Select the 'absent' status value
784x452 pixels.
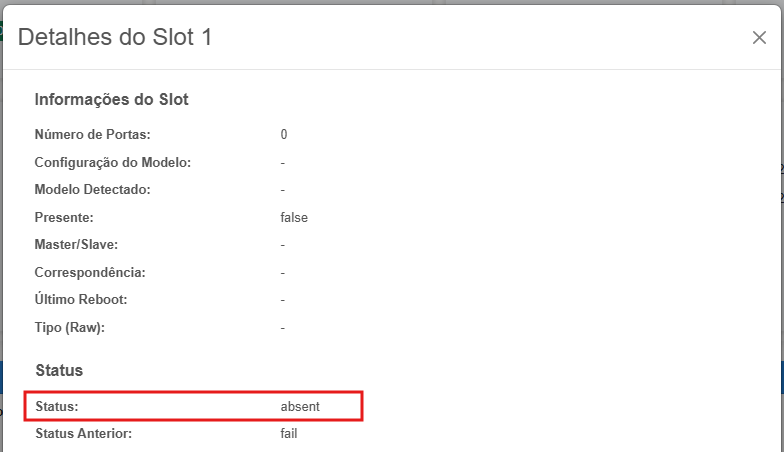point(301,406)
